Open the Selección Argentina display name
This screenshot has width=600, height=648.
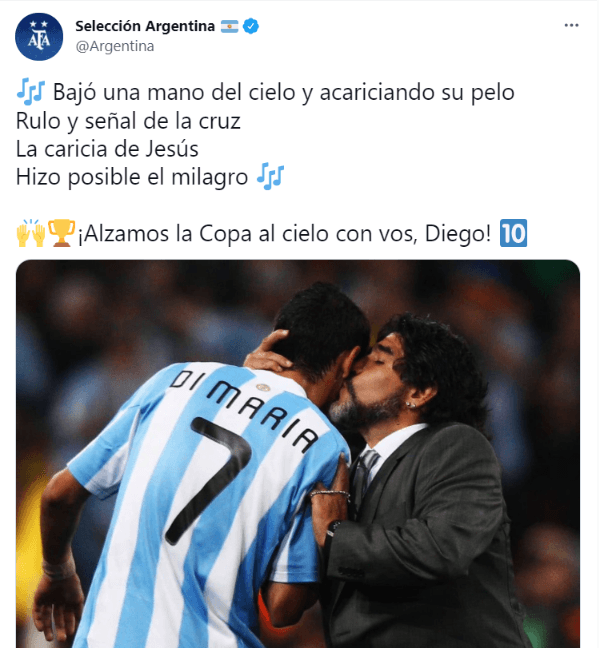click(145, 26)
